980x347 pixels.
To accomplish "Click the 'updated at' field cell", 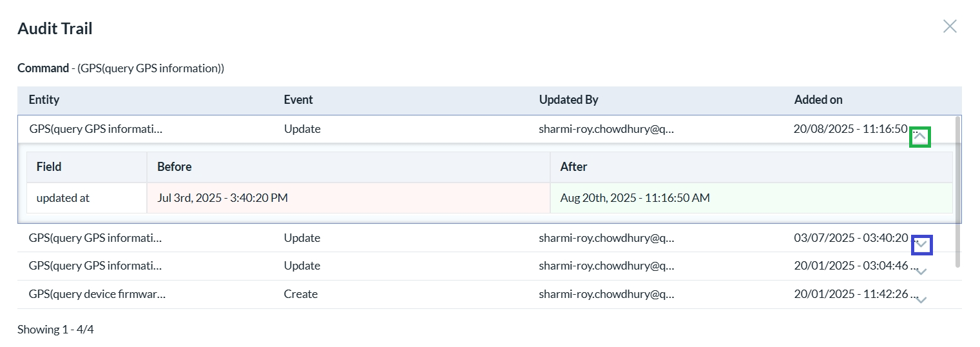I will click(x=63, y=198).
